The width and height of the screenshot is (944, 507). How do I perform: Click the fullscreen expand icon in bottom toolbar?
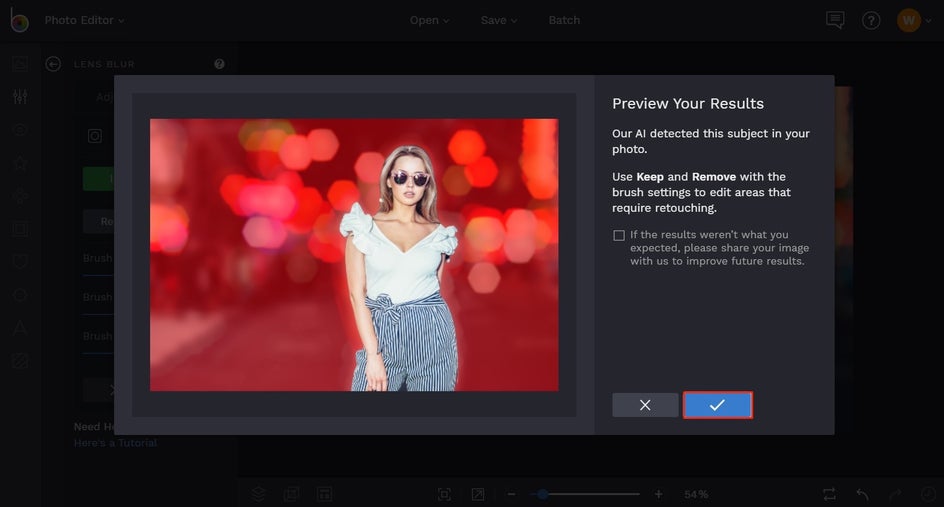pos(478,494)
